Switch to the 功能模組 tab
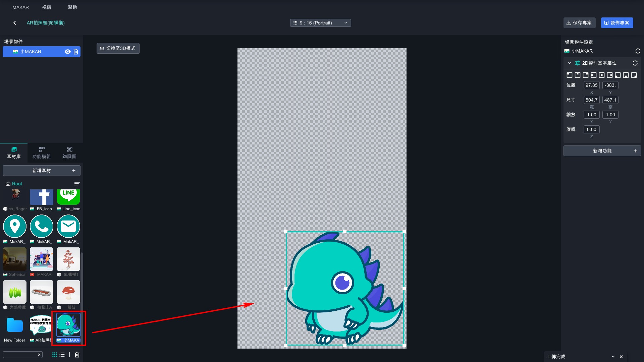This screenshot has width=644, height=362. click(x=42, y=153)
